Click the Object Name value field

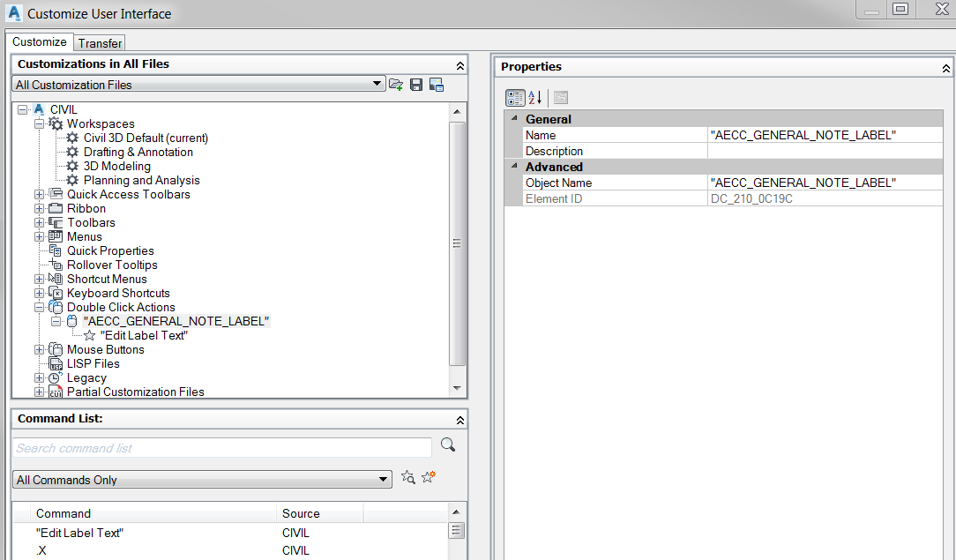(x=825, y=183)
